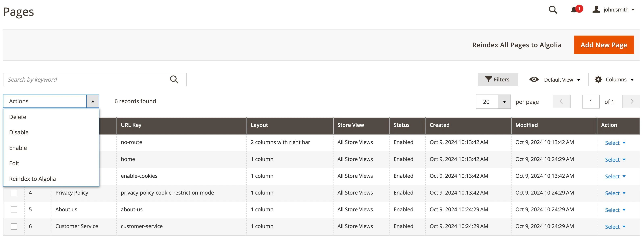Open the global search magnifier icon

[553, 10]
